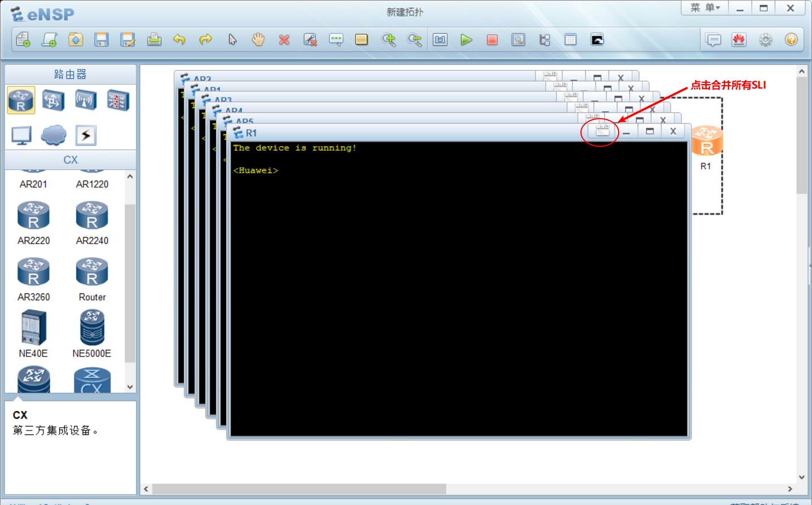The height and width of the screenshot is (505, 812).
Task: Click the canvas horizontal scrollbar left arrow
Action: pyautogui.click(x=147, y=489)
